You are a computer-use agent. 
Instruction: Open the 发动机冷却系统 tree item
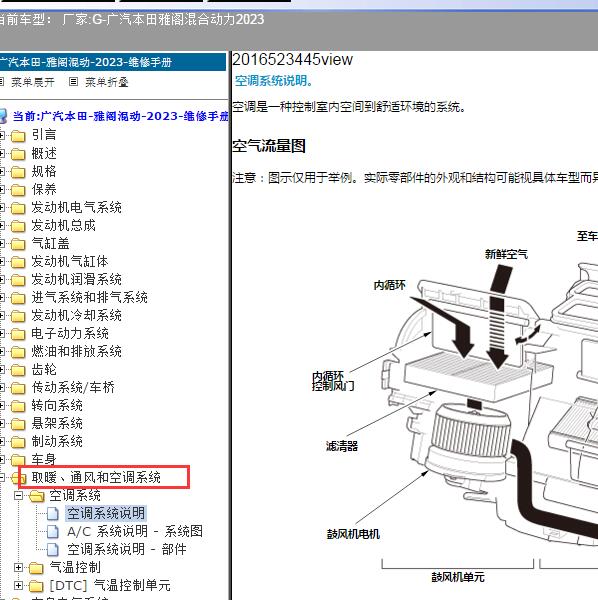(x=77, y=315)
